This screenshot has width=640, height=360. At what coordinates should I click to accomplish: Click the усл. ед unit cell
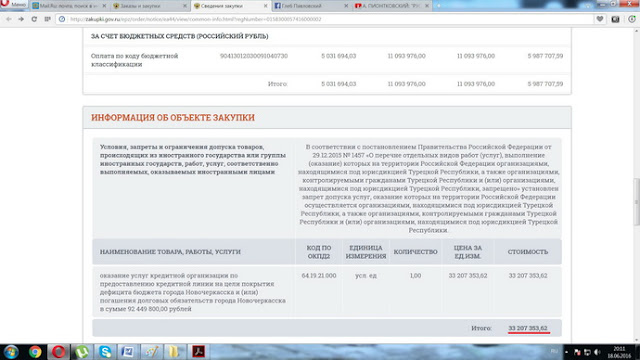pyautogui.click(x=366, y=276)
